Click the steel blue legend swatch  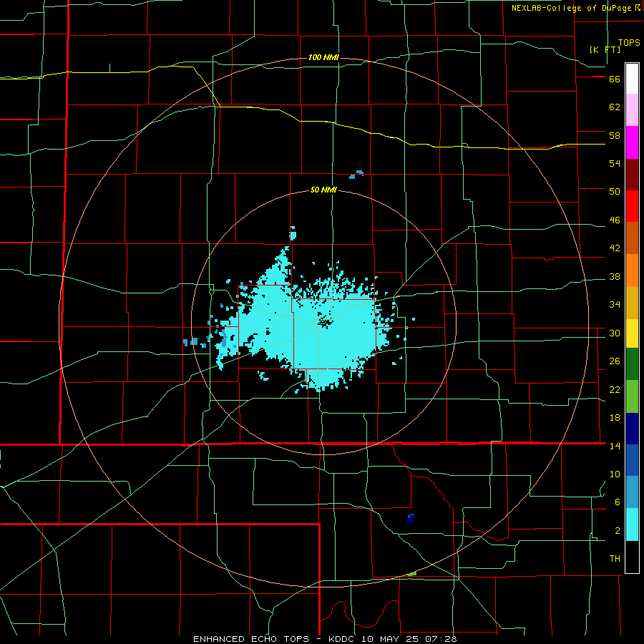[632, 492]
